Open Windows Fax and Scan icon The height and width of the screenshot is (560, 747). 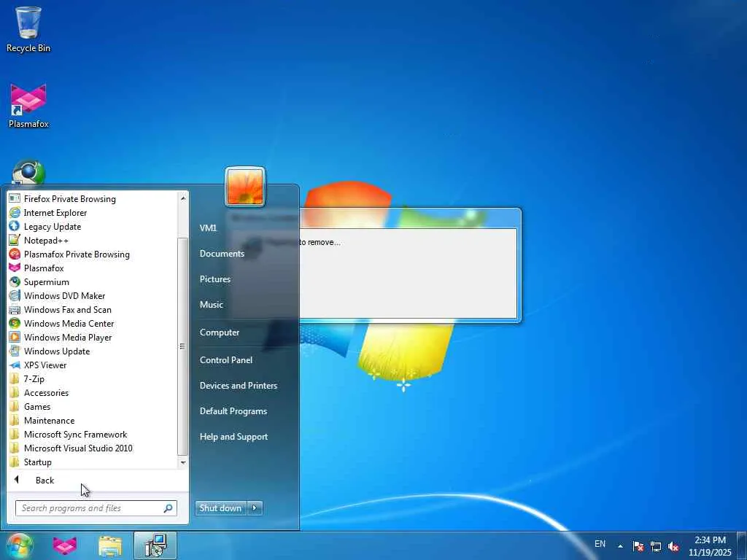(15, 309)
